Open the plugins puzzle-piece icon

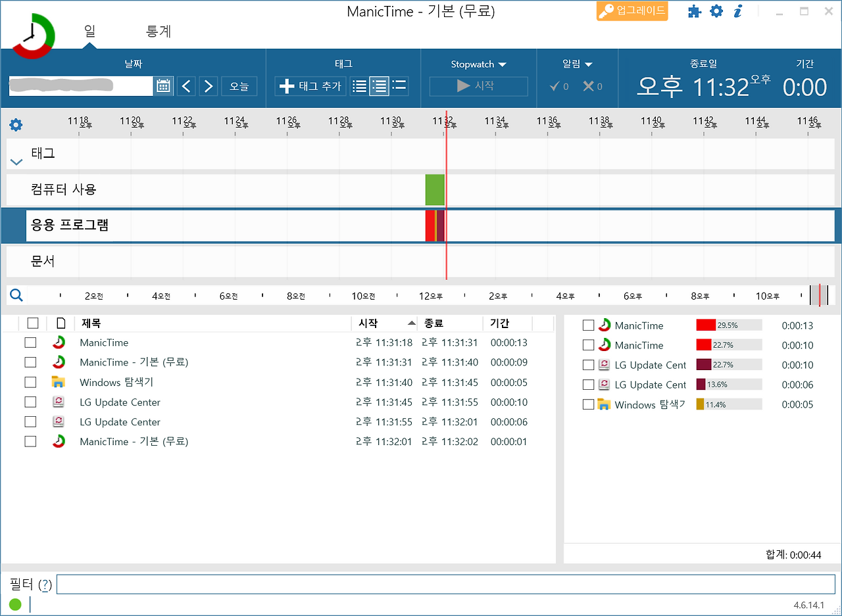tap(695, 11)
